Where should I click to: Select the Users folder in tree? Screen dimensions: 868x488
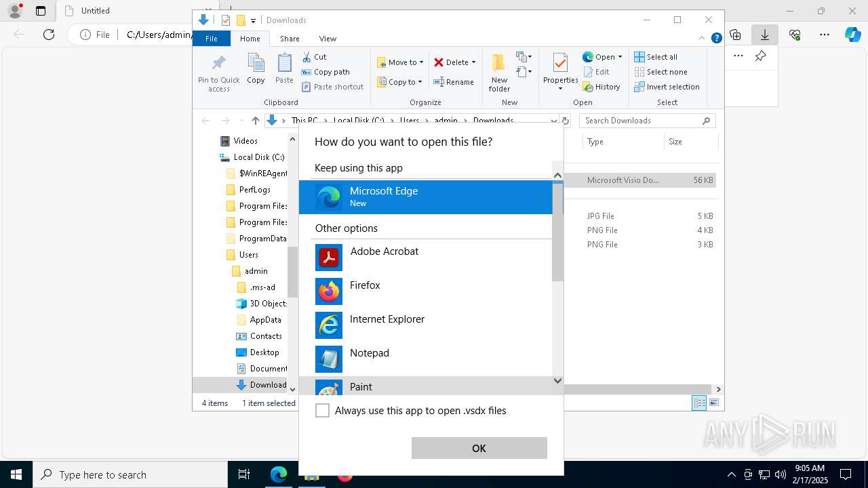(242, 255)
